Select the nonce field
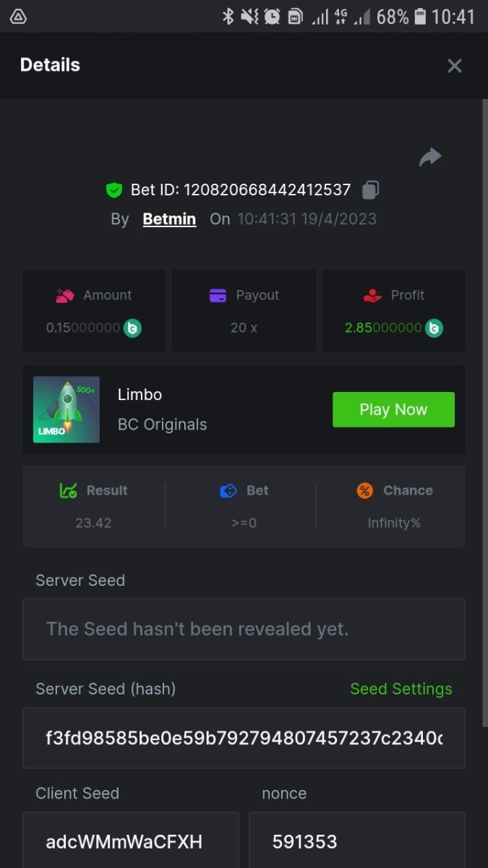488x868 pixels. pos(356,841)
